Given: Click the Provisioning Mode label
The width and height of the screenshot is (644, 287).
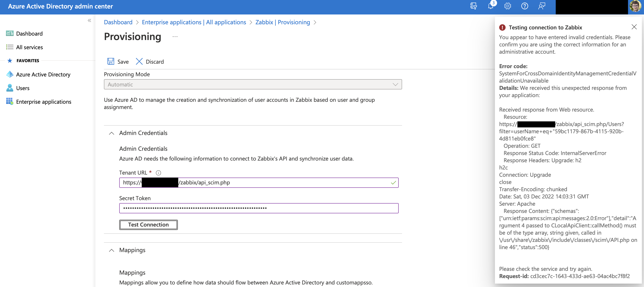Looking at the screenshot, I should coord(127,74).
